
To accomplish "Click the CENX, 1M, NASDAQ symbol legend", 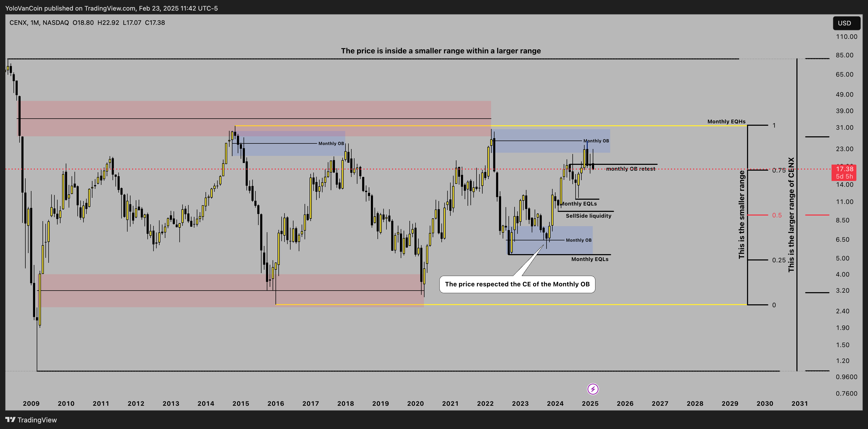I will pos(39,22).
